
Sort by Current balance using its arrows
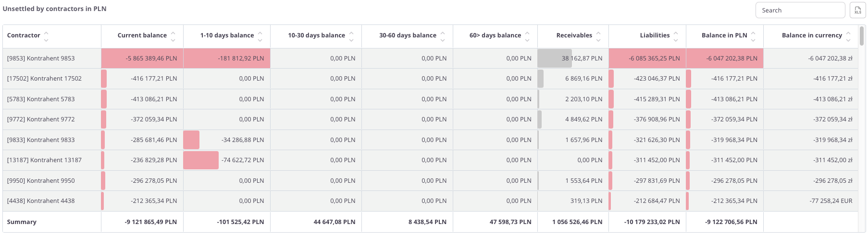coord(173,36)
